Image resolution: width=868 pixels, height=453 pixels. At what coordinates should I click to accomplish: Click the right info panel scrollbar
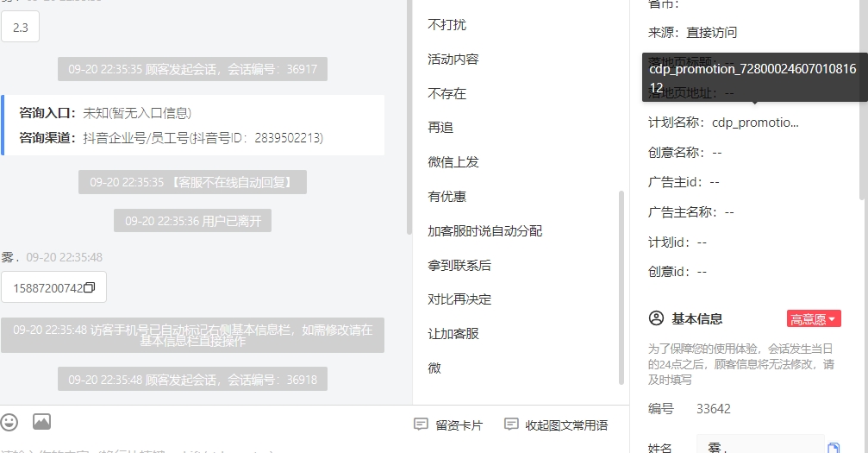click(863, 100)
